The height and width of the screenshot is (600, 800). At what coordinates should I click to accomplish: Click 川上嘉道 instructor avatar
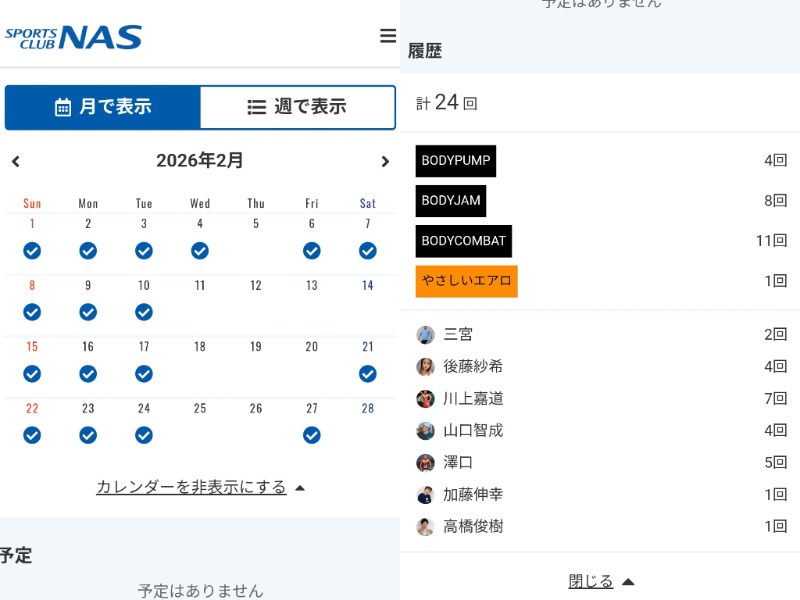[425, 399]
